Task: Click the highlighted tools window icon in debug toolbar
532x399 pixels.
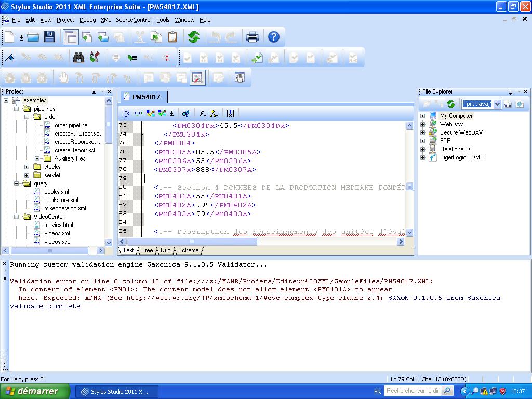Action: pyautogui.click(x=197, y=78)
